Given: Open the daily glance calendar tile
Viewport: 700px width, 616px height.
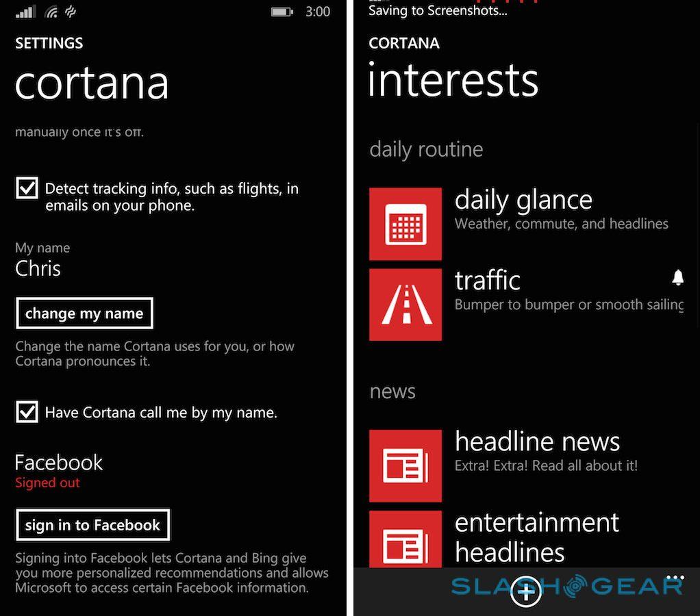Looking at the screenshot, I should pyautogui.click(x=405, y=224).
